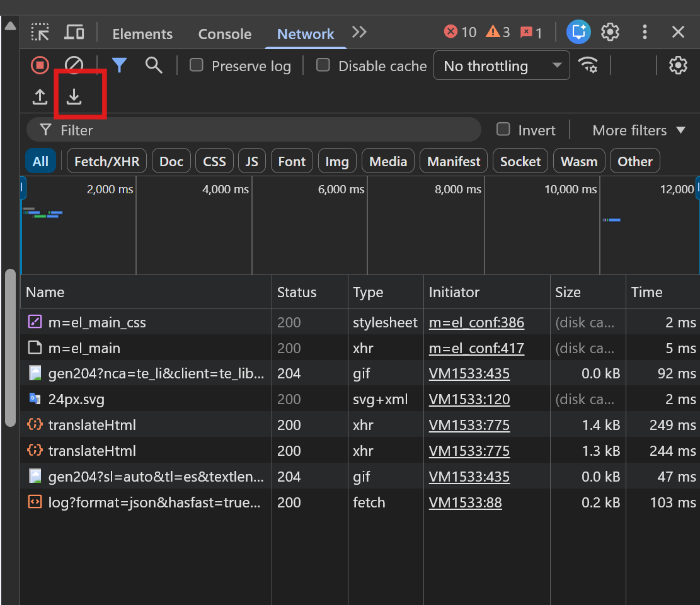This screenshot has width=700, height=605.
Task: Toggle the funnel filter icon
Action: click(x=119, y=65)
